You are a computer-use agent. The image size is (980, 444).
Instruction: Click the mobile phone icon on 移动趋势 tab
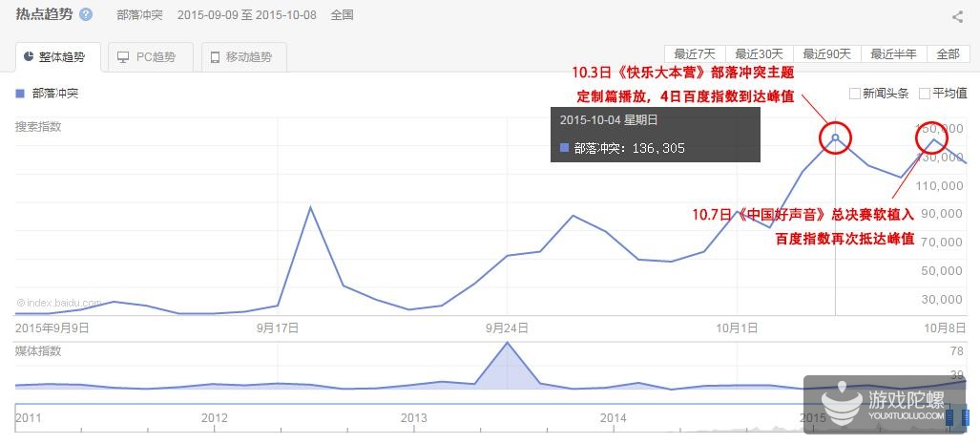coord(215,57)
